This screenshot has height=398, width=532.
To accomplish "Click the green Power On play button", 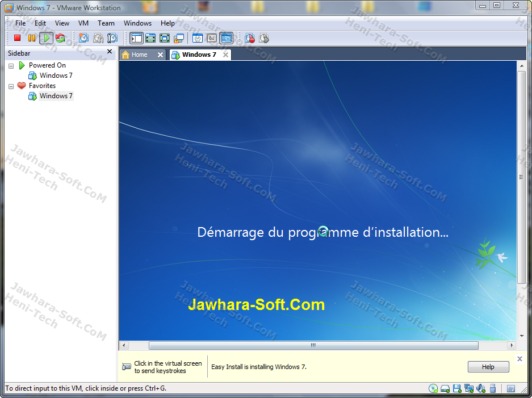I will coord(46,38).
